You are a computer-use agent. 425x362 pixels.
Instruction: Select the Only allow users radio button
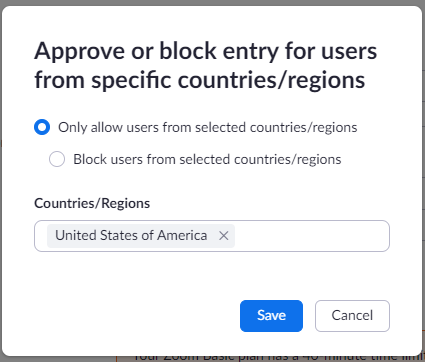pos(42,127)
